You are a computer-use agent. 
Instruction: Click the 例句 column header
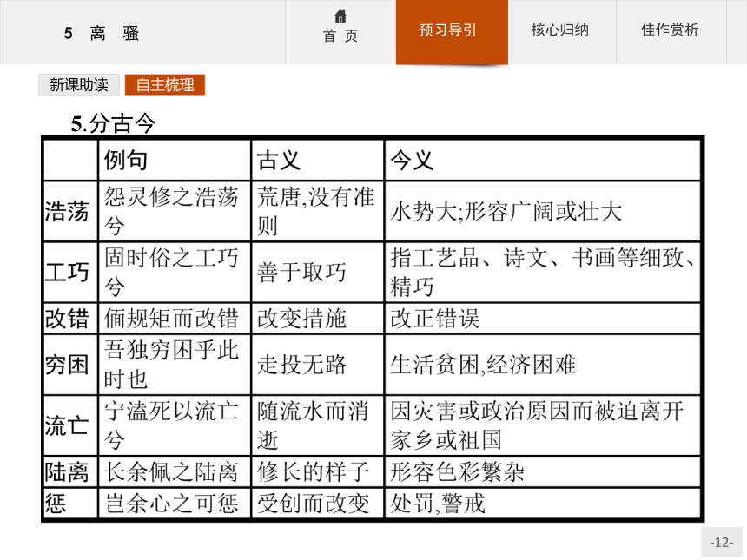[x=126, y=160]
